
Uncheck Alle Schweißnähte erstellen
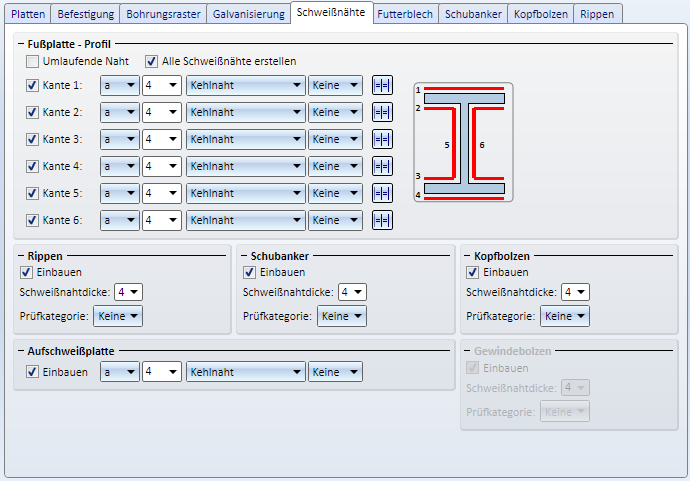[x=153, y=61]
